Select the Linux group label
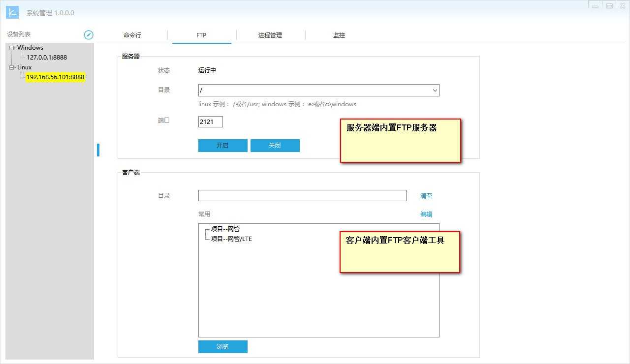This screenshot has width=630, height=364. pos(24,67)
